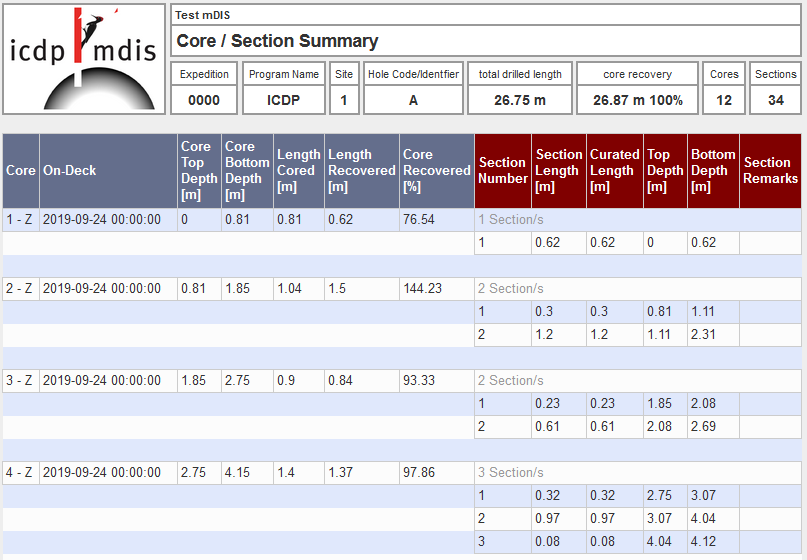Image resolution: width=807 pixels, height=560 pixels.
Task: Select the cores count '12'
Action: click(724, 100)
